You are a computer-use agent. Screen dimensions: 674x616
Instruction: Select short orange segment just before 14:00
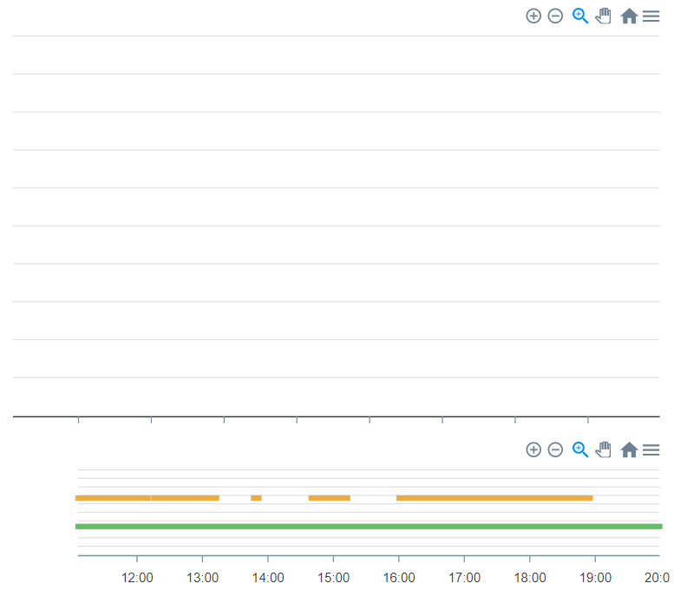(256, 498)
